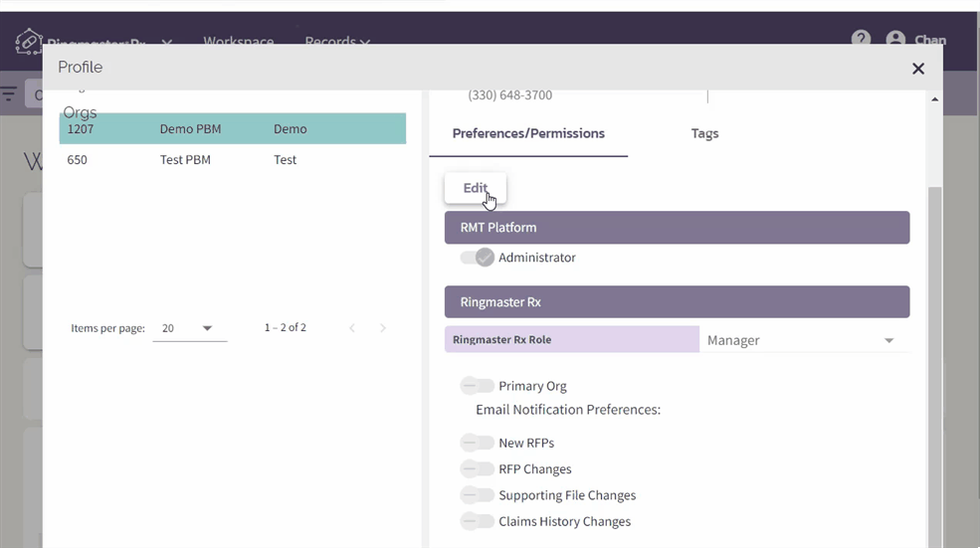Close the Profile dialog

(x=917, y=69)
